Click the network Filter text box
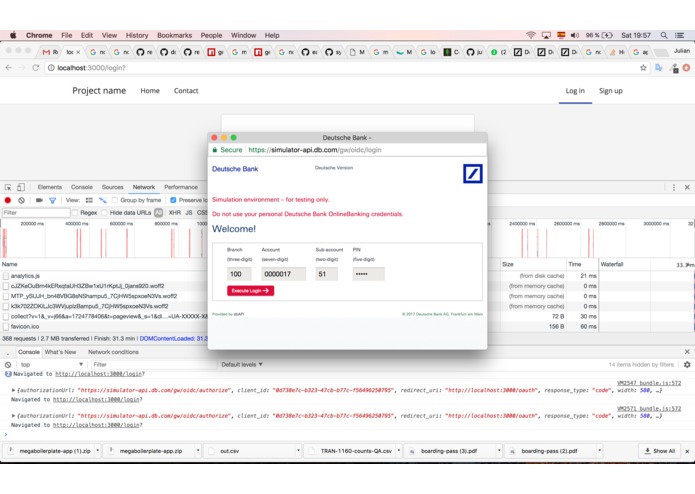This screenshot has width=695, height=494. [35, 213]
